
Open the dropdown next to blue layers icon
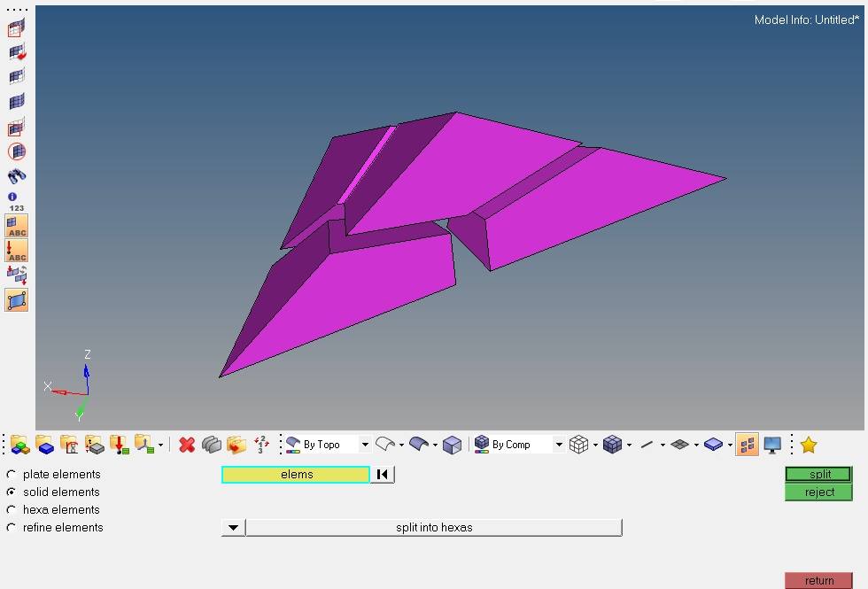coord(730,445)
